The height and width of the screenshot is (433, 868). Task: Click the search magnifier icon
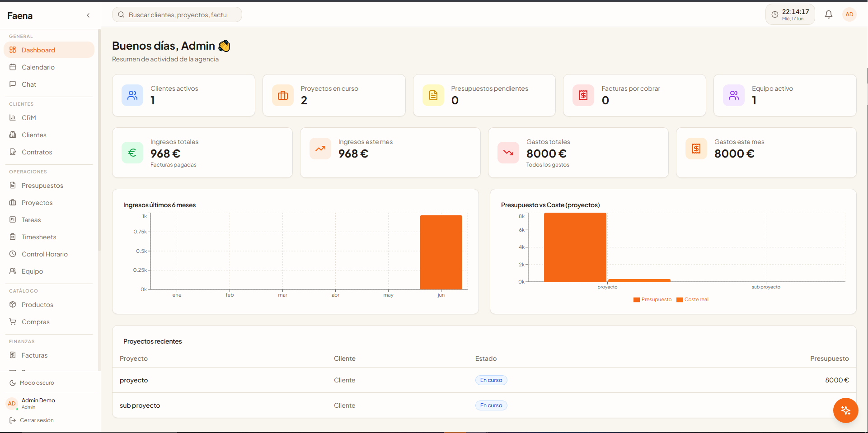click(x=121, y=14)
